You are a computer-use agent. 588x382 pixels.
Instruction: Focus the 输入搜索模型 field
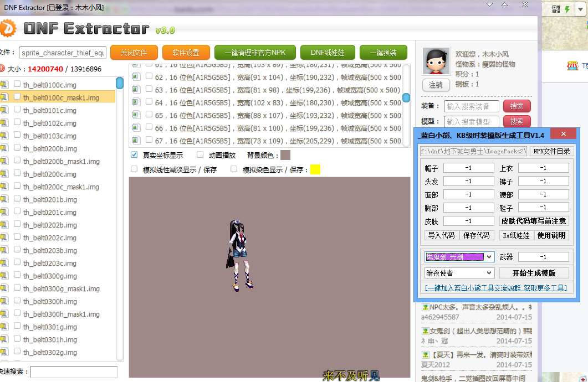[472, 122]
